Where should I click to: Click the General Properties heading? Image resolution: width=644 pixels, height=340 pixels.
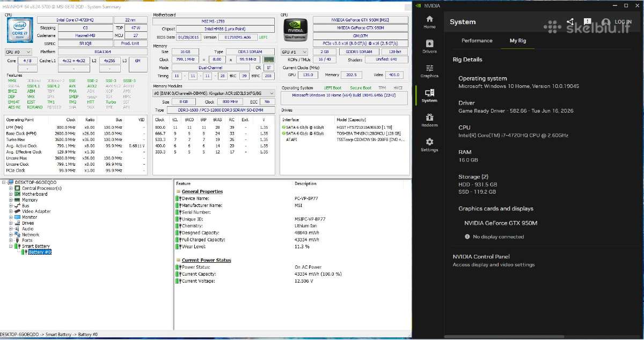tap(202, 191)
